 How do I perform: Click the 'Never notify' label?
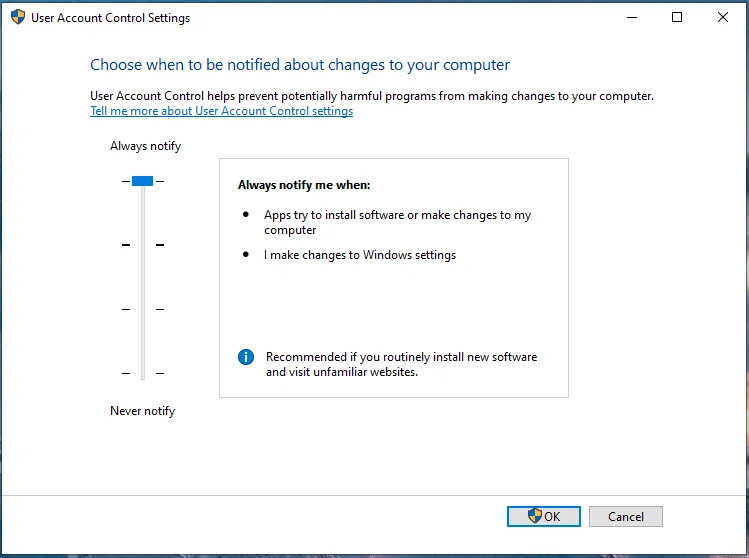(x=142, y=411)
